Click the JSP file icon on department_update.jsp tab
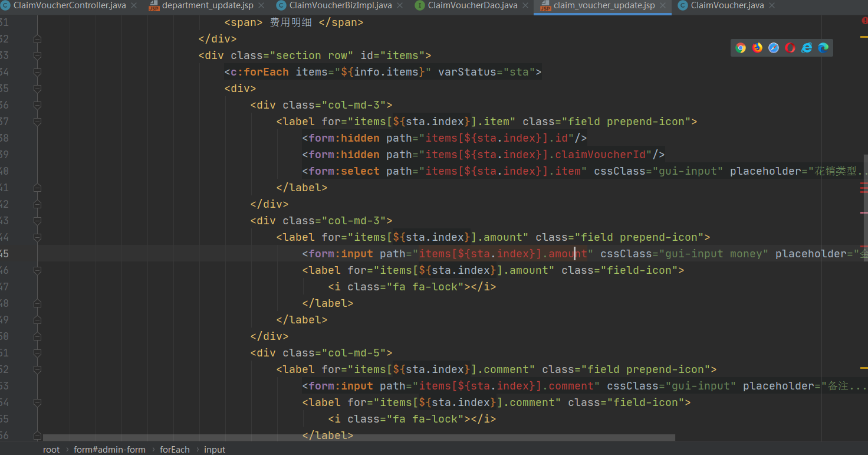This screenshot has width=868, height=455. tap(154, 5)
